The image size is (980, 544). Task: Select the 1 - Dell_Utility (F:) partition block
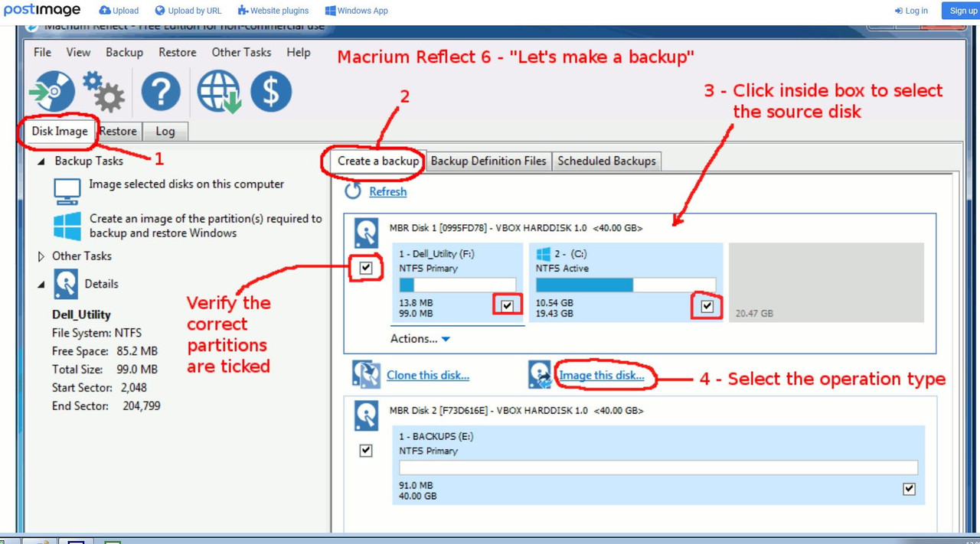pyautogui.click(x=458, y=282)
